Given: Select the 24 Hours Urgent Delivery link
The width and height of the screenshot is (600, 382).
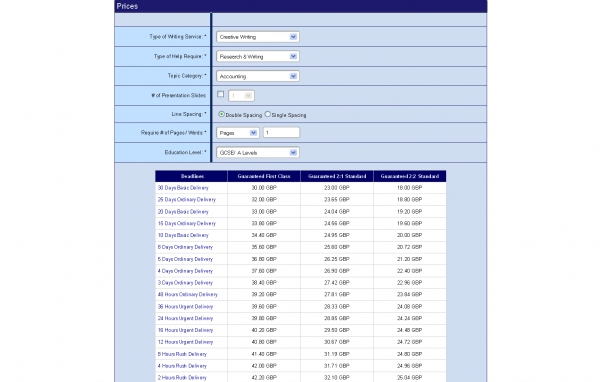Looking at the screenshot, I should click(x=185, y=318).
